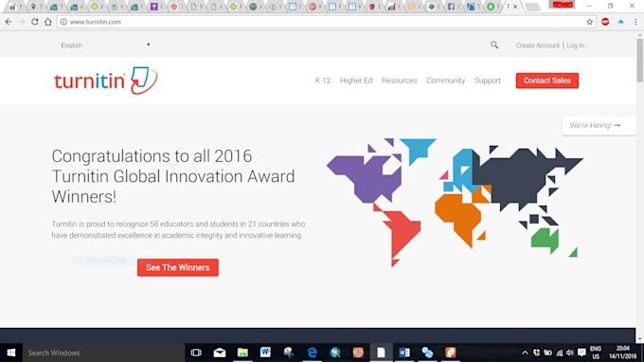Open the browser home page icon
Image resolution: width=644 pixels, height=362 pixels.
pyautogui.click(x=48, y=22)
